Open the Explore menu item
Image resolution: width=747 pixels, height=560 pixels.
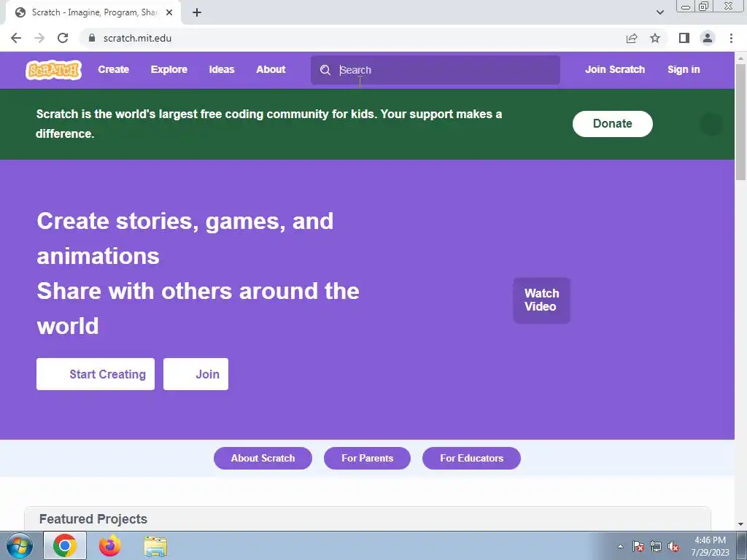point(169,69)
